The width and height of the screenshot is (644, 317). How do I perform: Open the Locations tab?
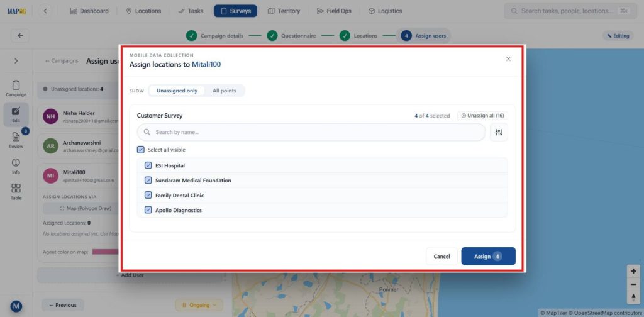[143, 11]
